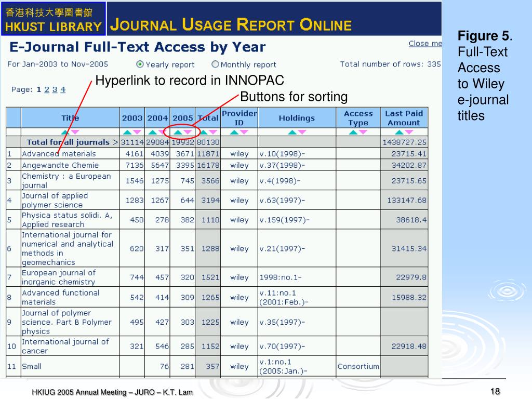
Task: Click the Access Type column header
Action: click(x=358, y=118)
